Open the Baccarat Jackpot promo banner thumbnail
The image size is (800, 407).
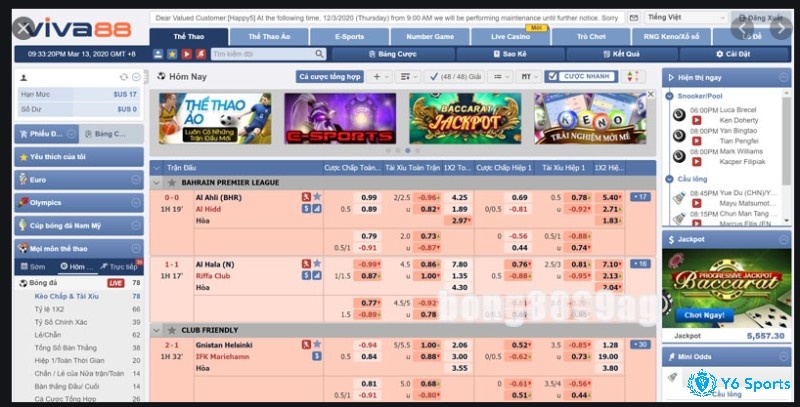pos(465,118)
